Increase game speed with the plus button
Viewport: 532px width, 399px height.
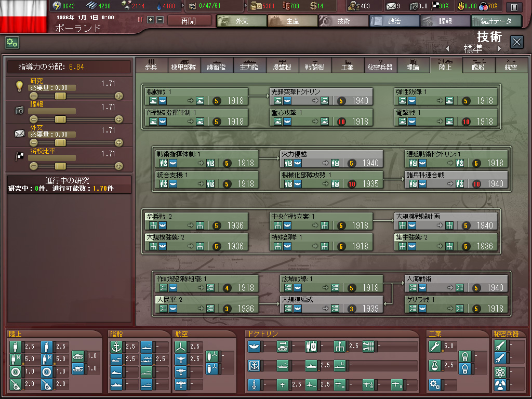coord(151,20)
